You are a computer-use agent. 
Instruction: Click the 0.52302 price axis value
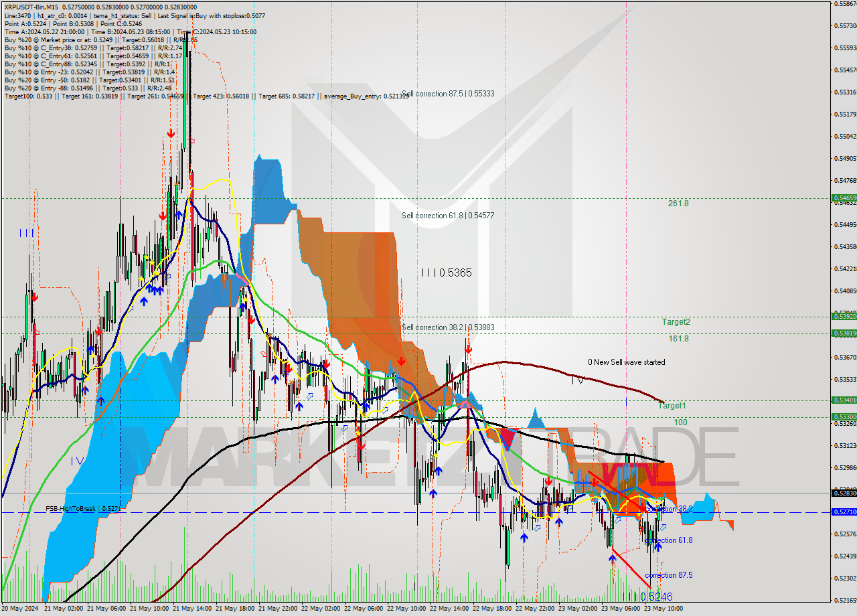point(845,578)
